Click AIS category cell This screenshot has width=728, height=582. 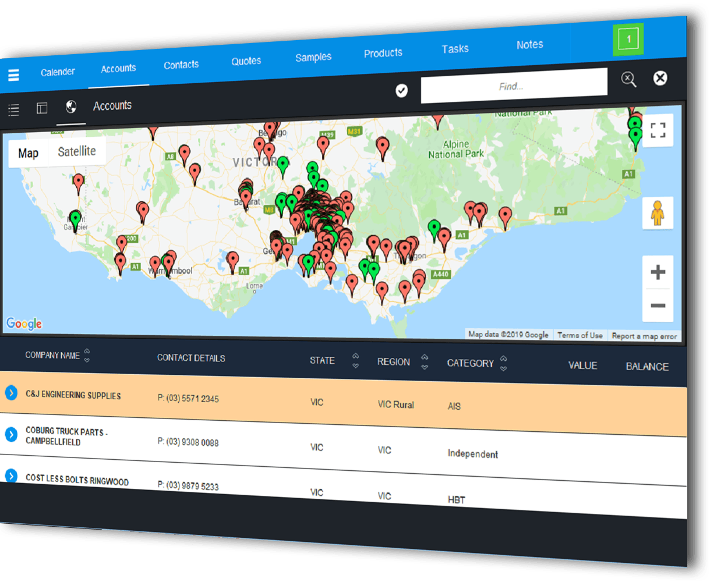click(454, 406)
